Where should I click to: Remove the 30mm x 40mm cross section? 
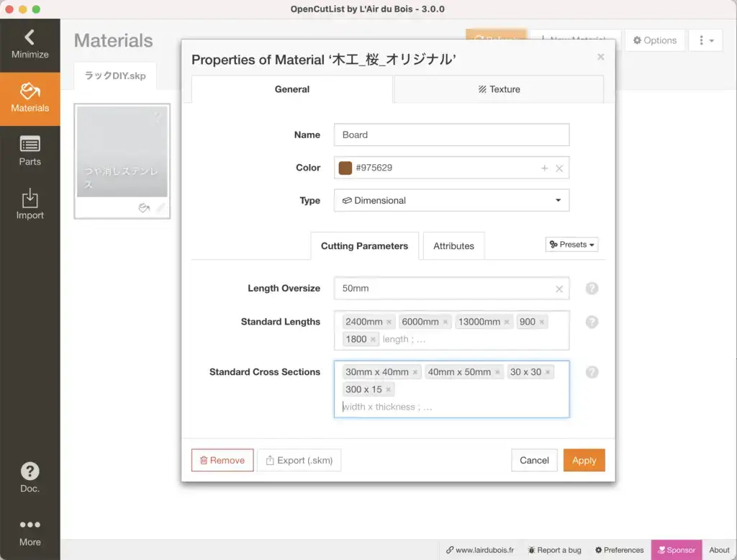[x=415, y=372]
